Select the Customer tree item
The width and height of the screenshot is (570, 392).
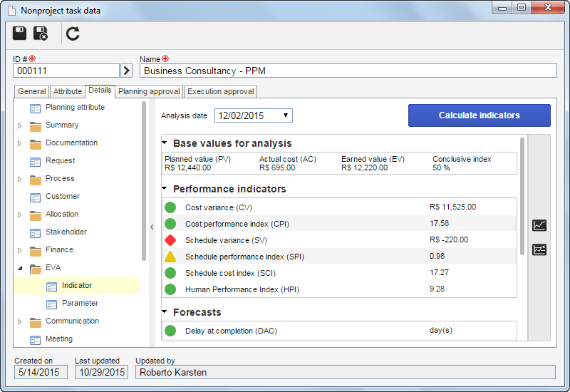click(63, 197)
